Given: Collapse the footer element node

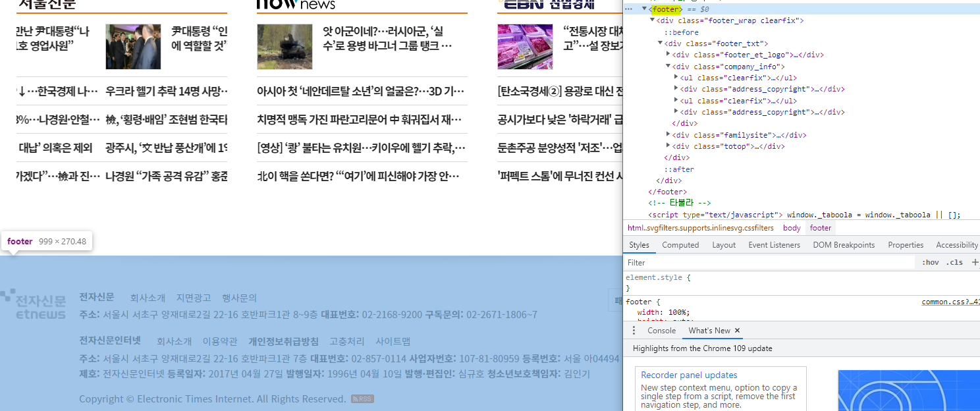Looking at the screenshot, I should [645, 9].
